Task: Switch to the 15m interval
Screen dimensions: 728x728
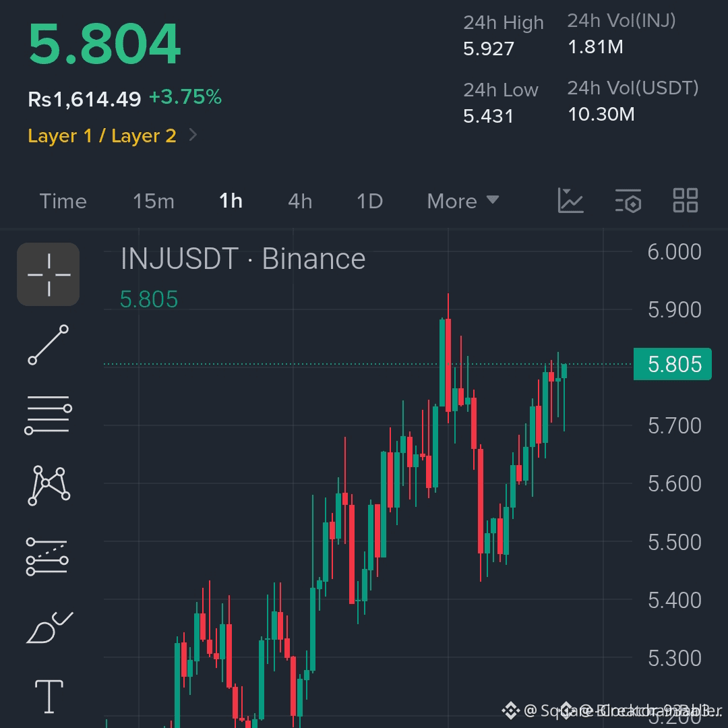Action: tap(154, 202)
